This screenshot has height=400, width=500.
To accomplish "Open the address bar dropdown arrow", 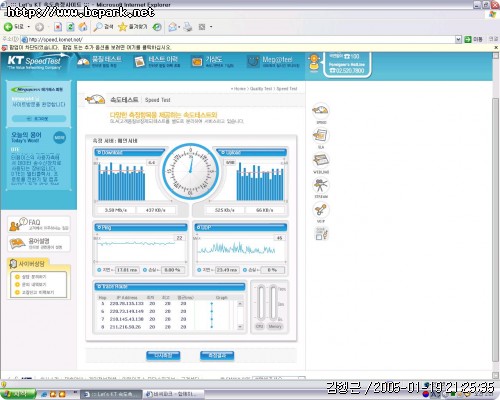I will [458, 39].
